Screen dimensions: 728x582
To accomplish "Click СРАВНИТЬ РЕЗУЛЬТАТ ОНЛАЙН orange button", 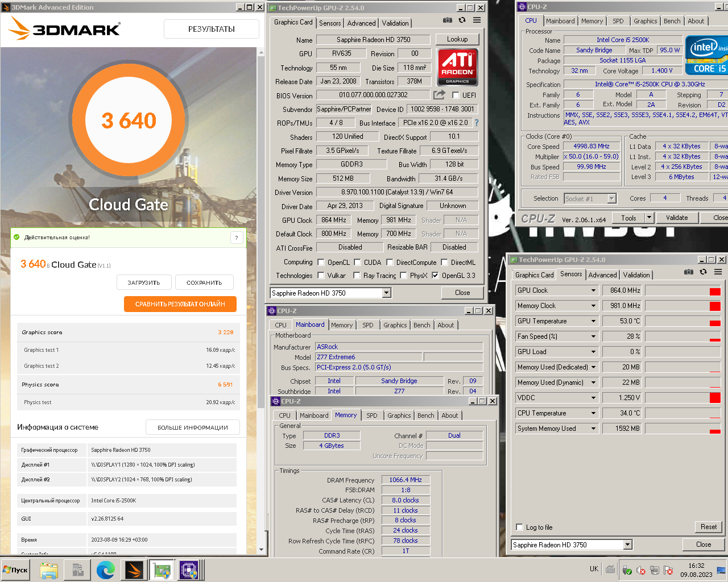I will click(180, 304).
